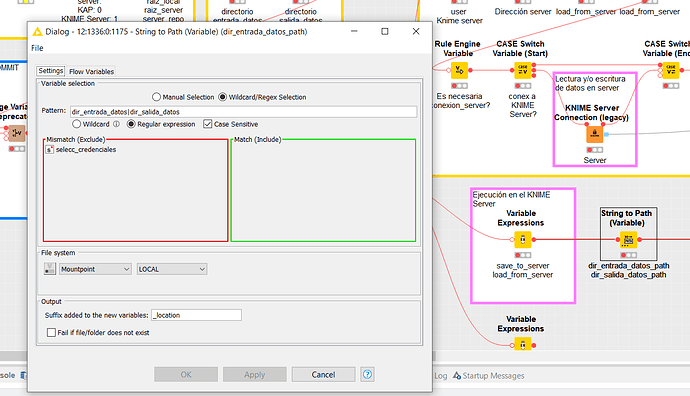Click the KNIME Server Connection (legacy) node
The height and width of the screenshot is (396, 690).
point(595,134)
